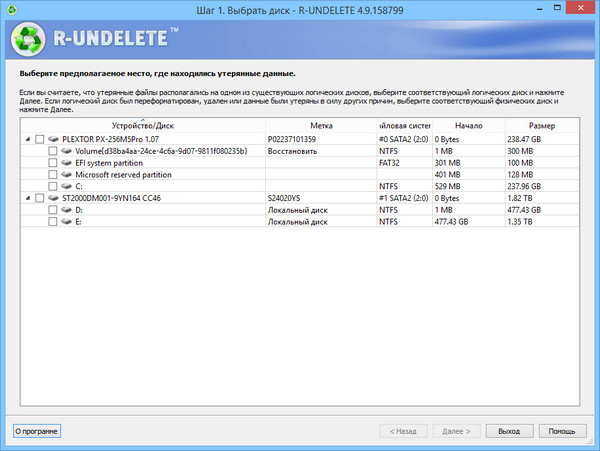Viewport: 600px width, 451px height.
Task: Sort by the Устройство/Диск column header
Action: pyautogui.click(x=142, y=126)
